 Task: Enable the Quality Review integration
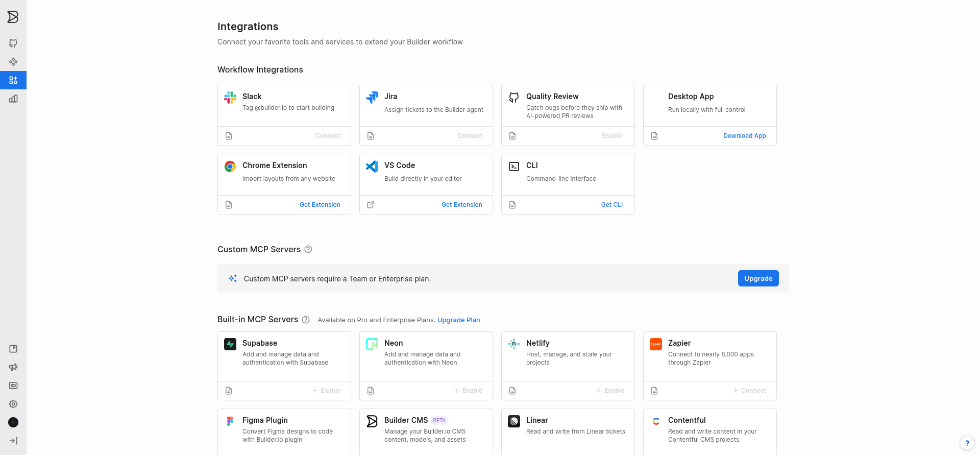pos(611,136)
